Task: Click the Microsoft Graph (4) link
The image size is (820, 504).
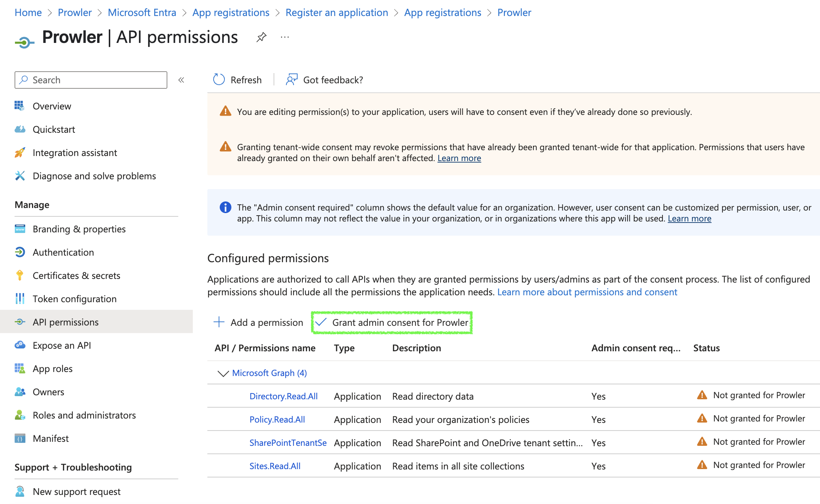Action: point(269,373)
